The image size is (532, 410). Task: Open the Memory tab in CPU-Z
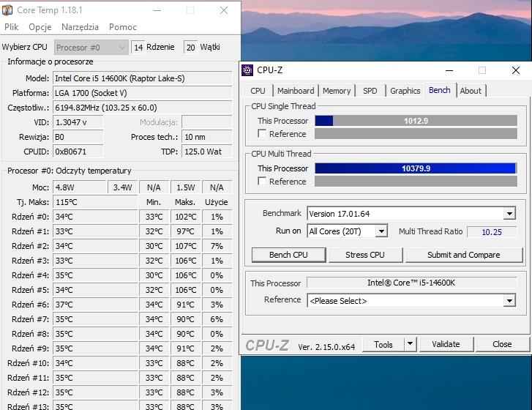tap(337, 91)
